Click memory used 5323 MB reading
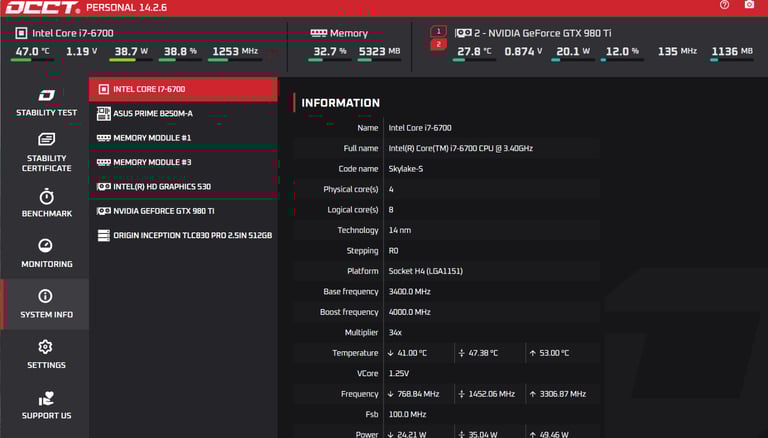This screenshot has height=438, width=768. coord(380,51)
